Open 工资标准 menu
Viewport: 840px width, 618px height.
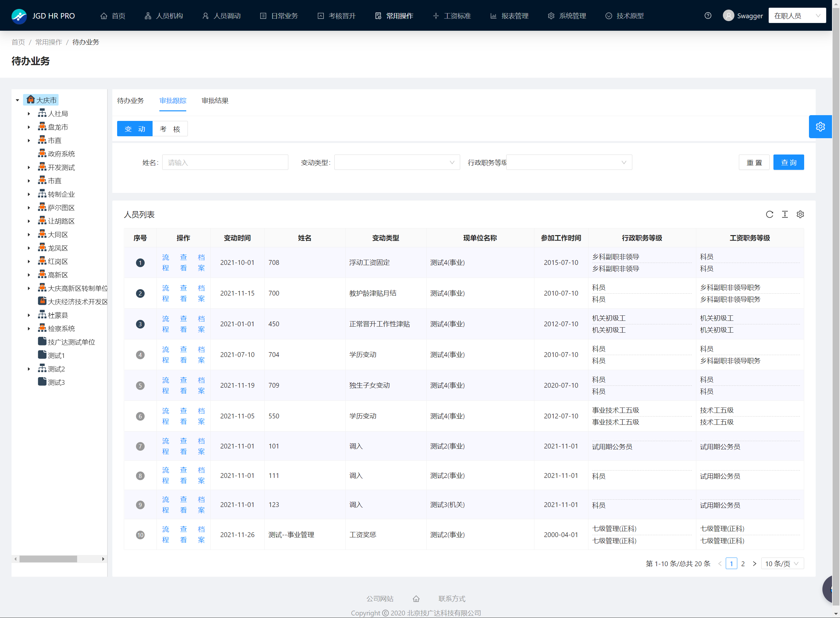pos(452,16)
